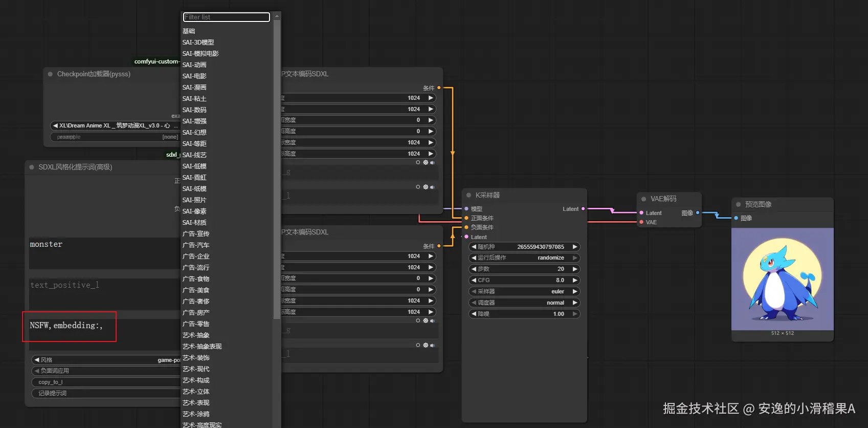Click the 模型 input port on K采样器

(466, 209)
